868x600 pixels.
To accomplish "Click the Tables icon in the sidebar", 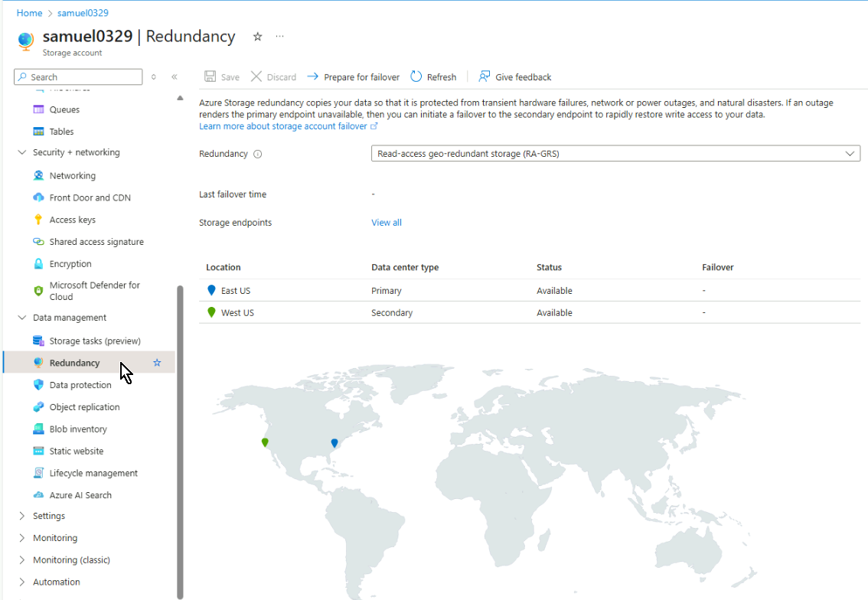I will point(38,132).
